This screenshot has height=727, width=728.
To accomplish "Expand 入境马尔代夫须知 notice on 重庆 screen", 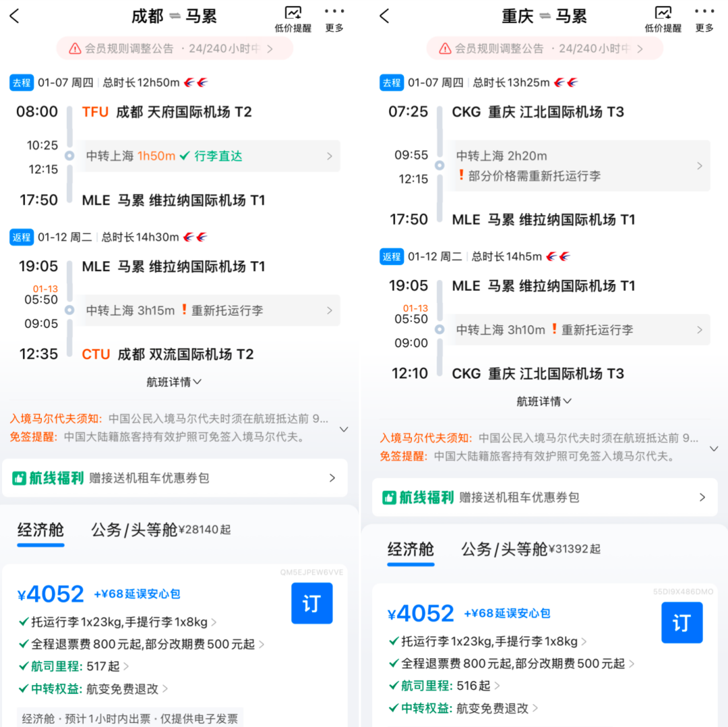I will click(x=714, y=448).
